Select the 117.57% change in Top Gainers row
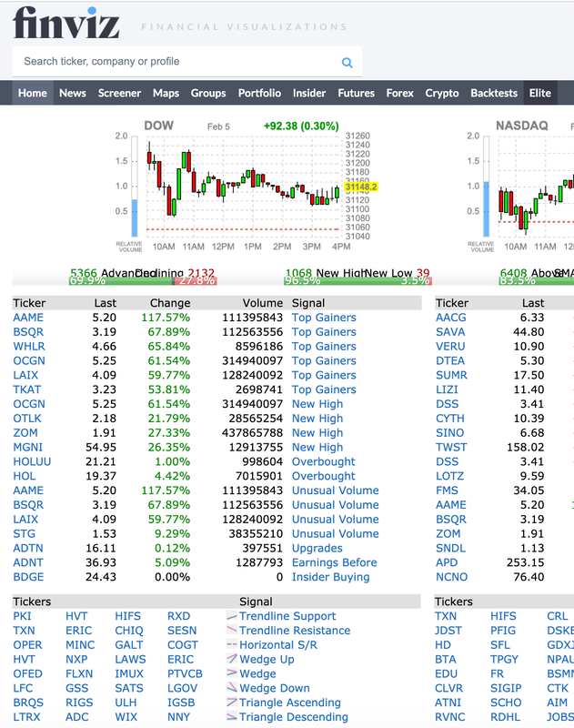The image size is (574, 728). pos(166,318)
